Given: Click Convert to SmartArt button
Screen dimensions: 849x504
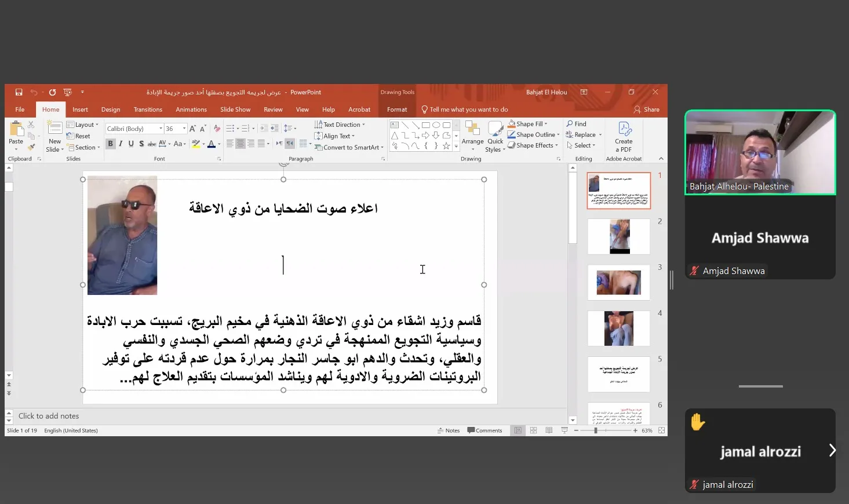Looking at the screenshot, I should [x=349, y=147].
